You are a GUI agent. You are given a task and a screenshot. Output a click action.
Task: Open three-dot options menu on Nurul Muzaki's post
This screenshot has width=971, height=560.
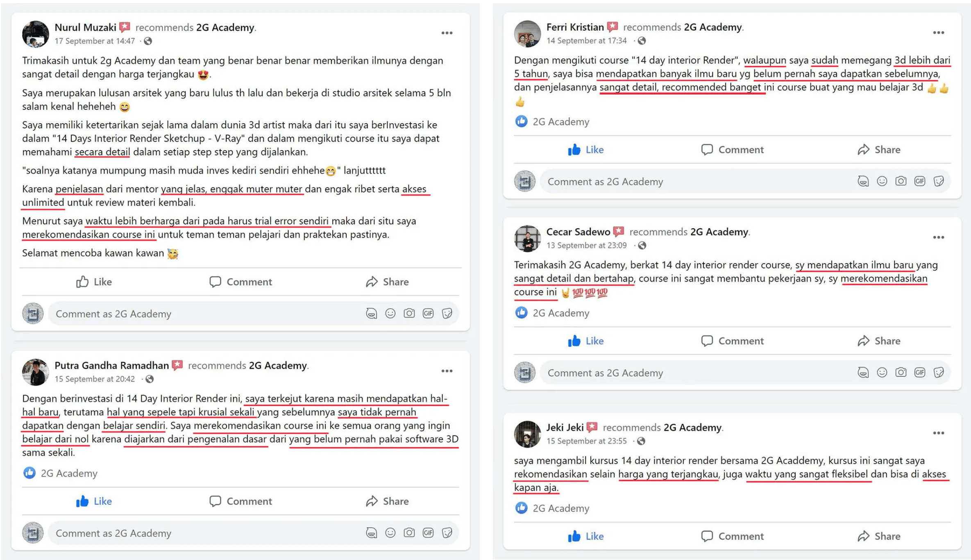[x=447, y=33]
